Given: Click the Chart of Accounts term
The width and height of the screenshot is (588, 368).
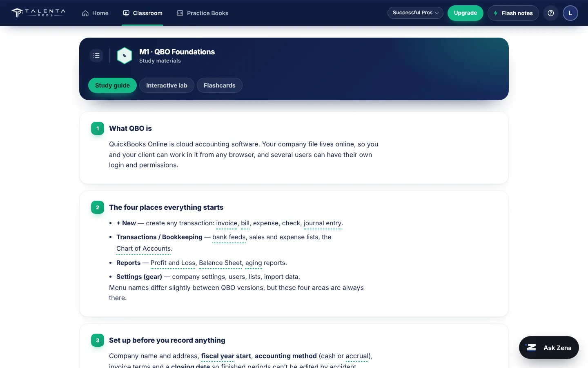Looking at the screenshot, I should (x=144, y=249).
